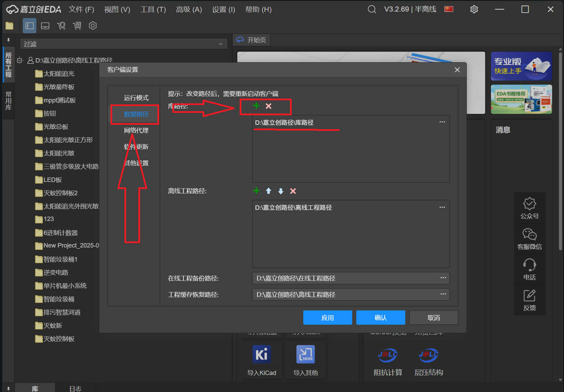Open 导入其他 import icon
The height and width of the screenshot is (392, 564).
[x=305, y=354]
